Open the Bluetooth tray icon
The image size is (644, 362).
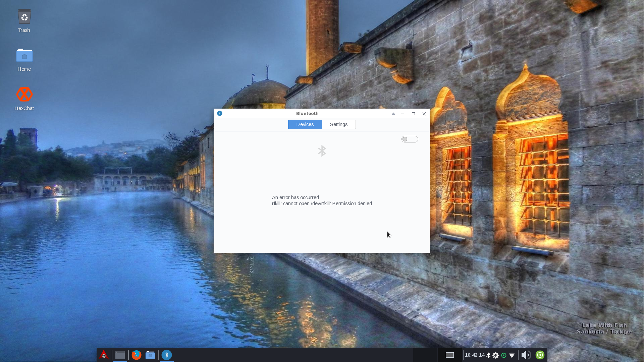tap(488, 355)
